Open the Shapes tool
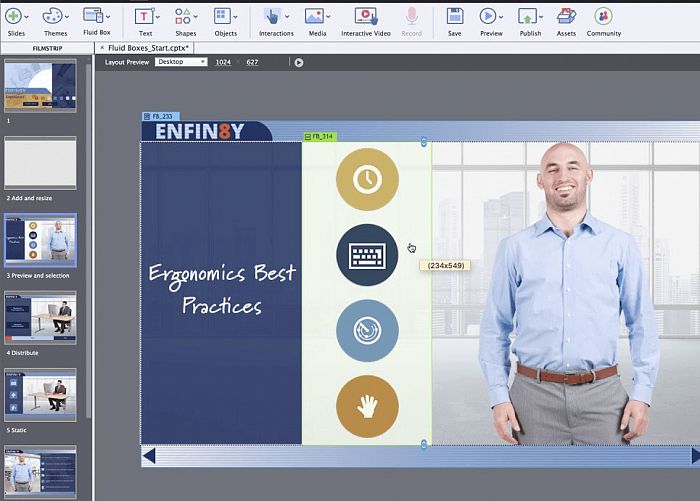700x501 pixels. click(x=185, y=16)
